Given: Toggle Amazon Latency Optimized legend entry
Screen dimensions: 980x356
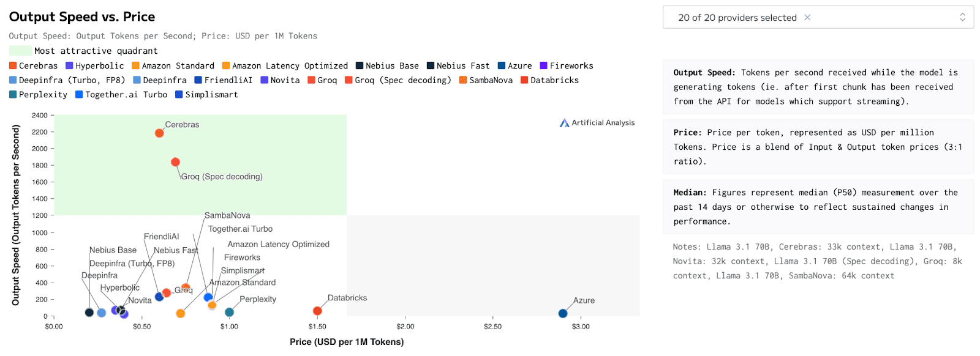Looking at the screenshot, I should (285, 66).
